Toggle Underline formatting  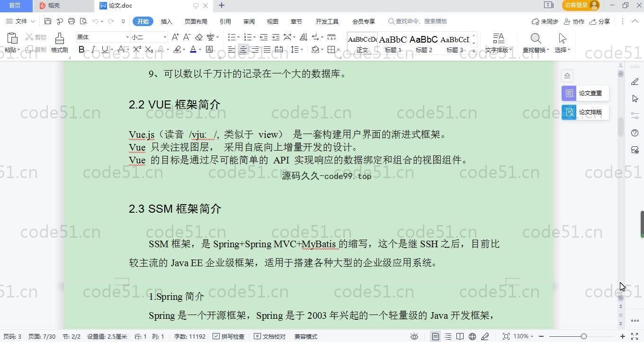[105, 49]
